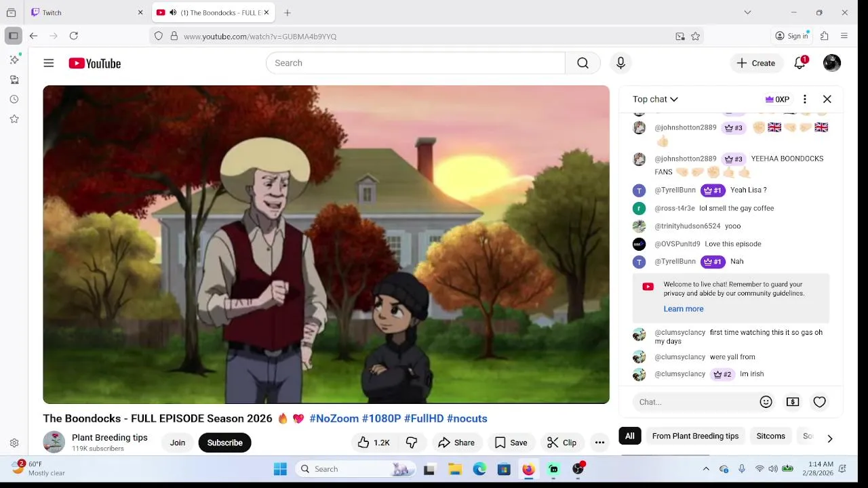This screenshot has height=488, width=868.
Task: Bookmark this page with star icon
Action: pyautogui.click(x=695, y=37)
